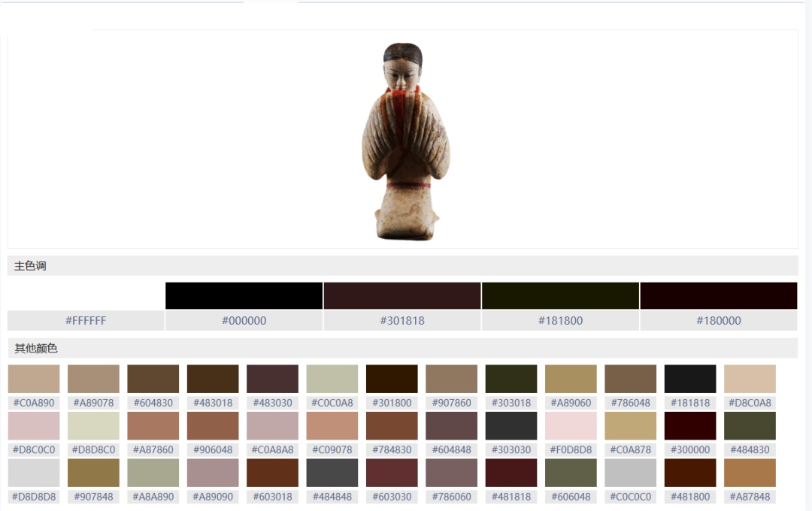Select the black #000000 main color swatch

[244, 295]
